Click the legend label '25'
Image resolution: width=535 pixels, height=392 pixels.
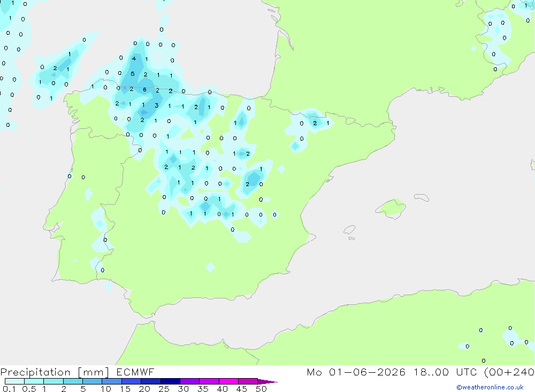pyautogui.click(x=164, y=389)
